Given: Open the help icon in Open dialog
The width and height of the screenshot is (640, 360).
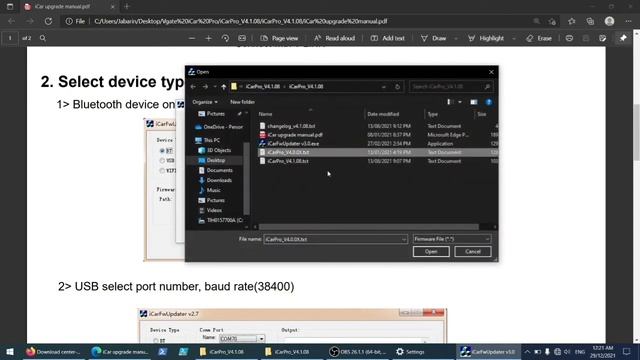Looking at the screenshot, I should tap(489, 102).
